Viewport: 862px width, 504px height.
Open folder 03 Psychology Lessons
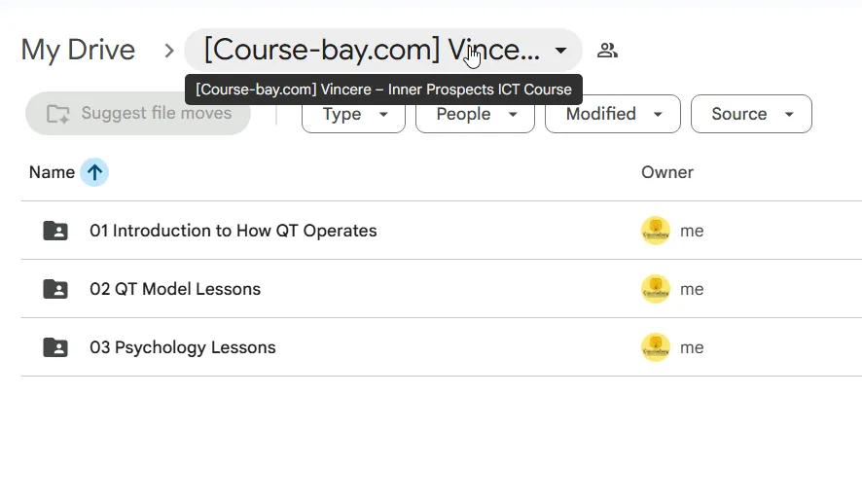pyautogui.click(x=183, y=347)
